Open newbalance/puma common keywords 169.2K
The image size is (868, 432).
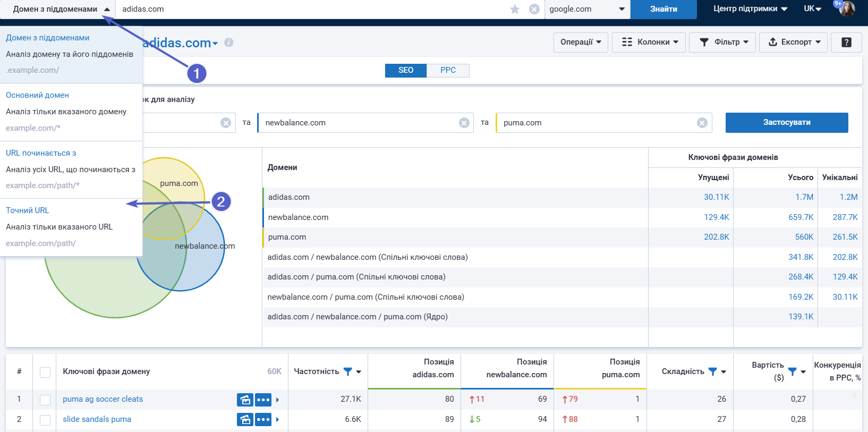pos(801,297)
